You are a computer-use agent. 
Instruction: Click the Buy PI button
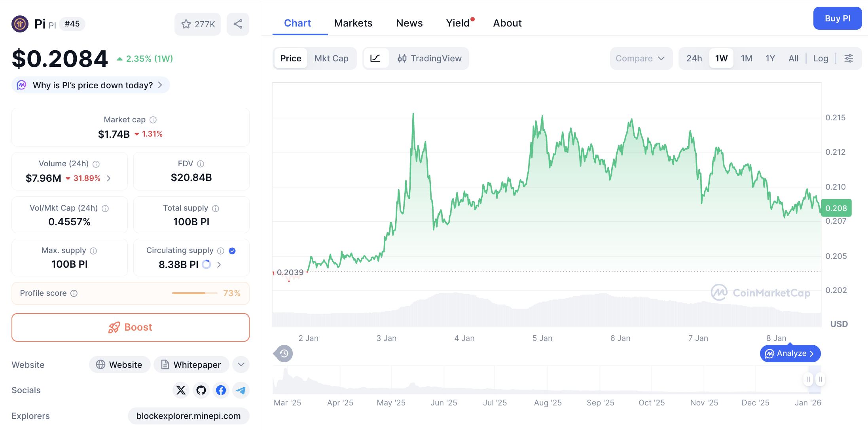point(837,18)
